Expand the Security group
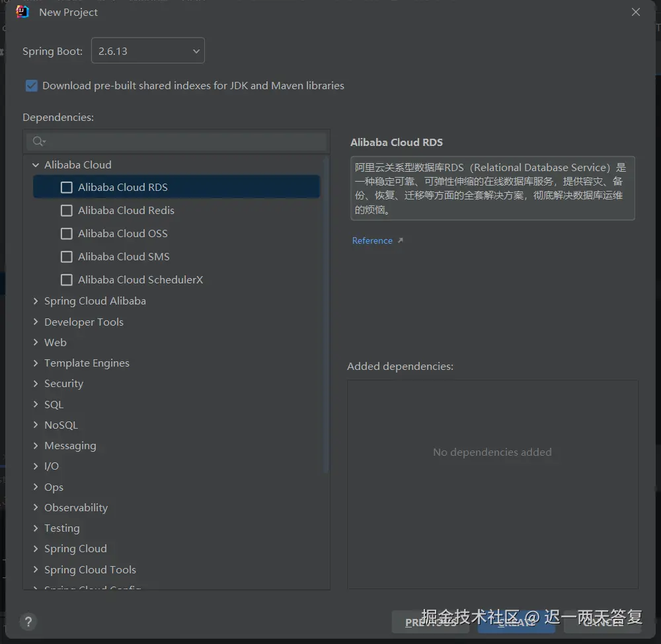Screen dimensions: 661x644 [36, 383]
